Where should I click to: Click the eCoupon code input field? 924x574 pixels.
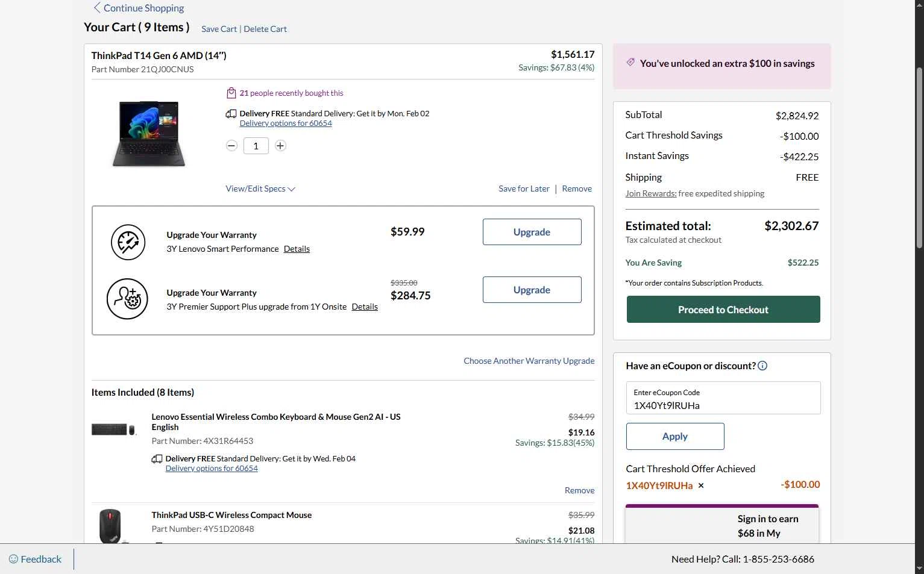coord(723,398)
